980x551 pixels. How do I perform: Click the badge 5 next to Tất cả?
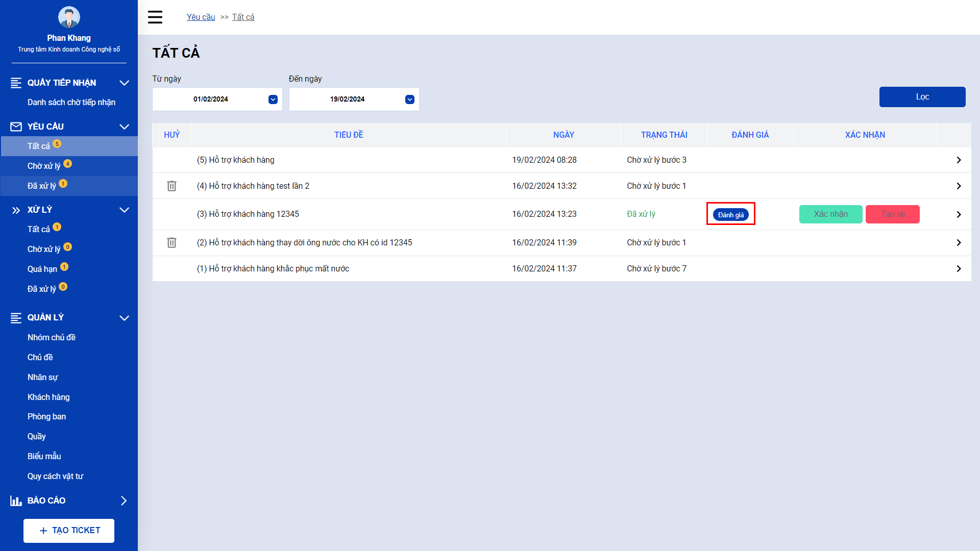pyautogui.click(x=57, y=144)
